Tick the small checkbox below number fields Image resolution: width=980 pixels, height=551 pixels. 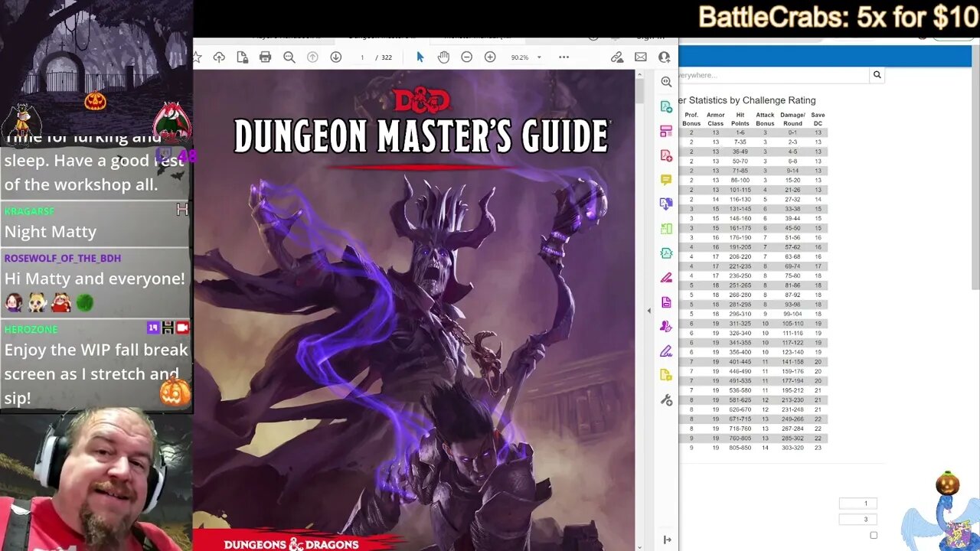click(x=874, y=536)
